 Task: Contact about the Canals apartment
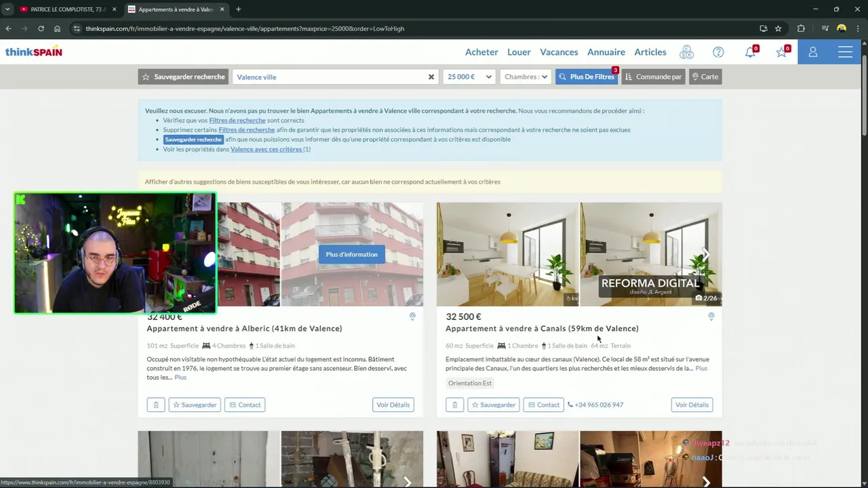[x=544, y=405]
